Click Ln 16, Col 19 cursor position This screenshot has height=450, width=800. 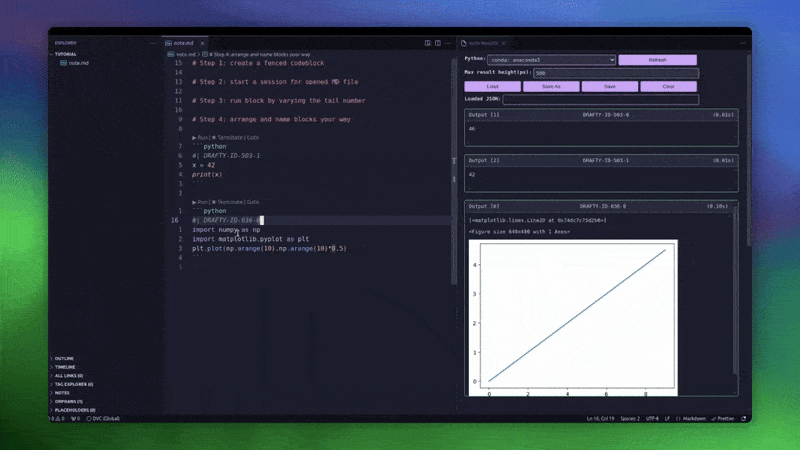(x=601, y=419)
